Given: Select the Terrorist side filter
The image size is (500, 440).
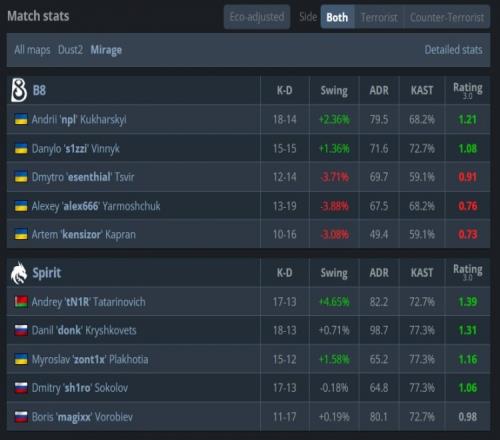Looking at the screenshot, I should coord(379,17).
